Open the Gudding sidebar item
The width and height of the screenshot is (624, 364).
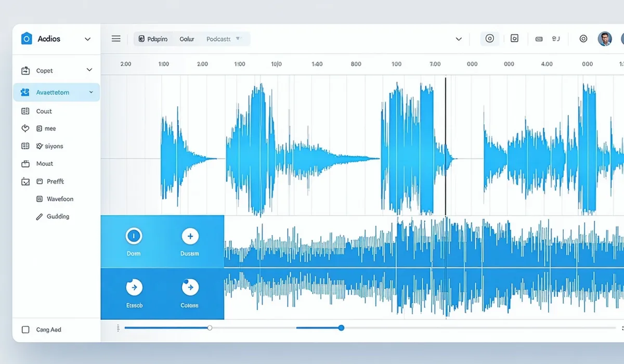(58, 216)
